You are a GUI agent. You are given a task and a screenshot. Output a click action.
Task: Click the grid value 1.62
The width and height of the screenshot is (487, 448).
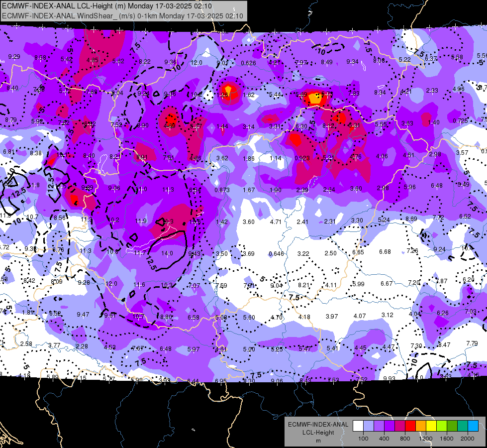(x=249, y=95)
